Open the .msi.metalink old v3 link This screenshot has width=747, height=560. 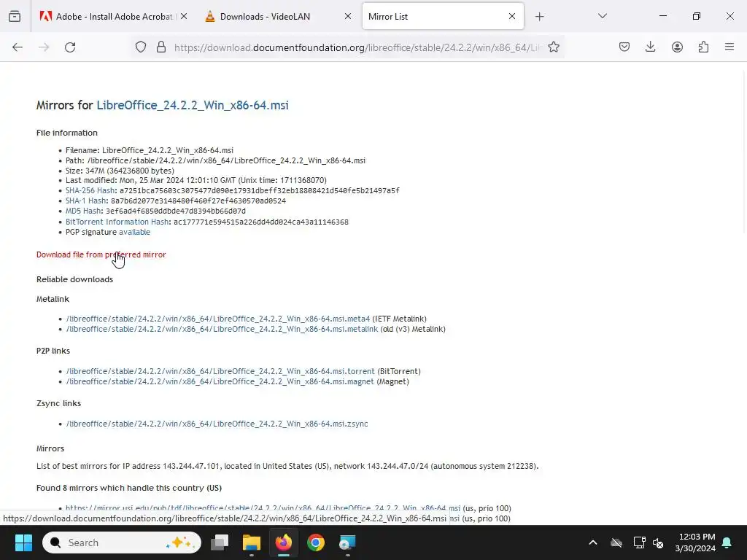point(222,329)
